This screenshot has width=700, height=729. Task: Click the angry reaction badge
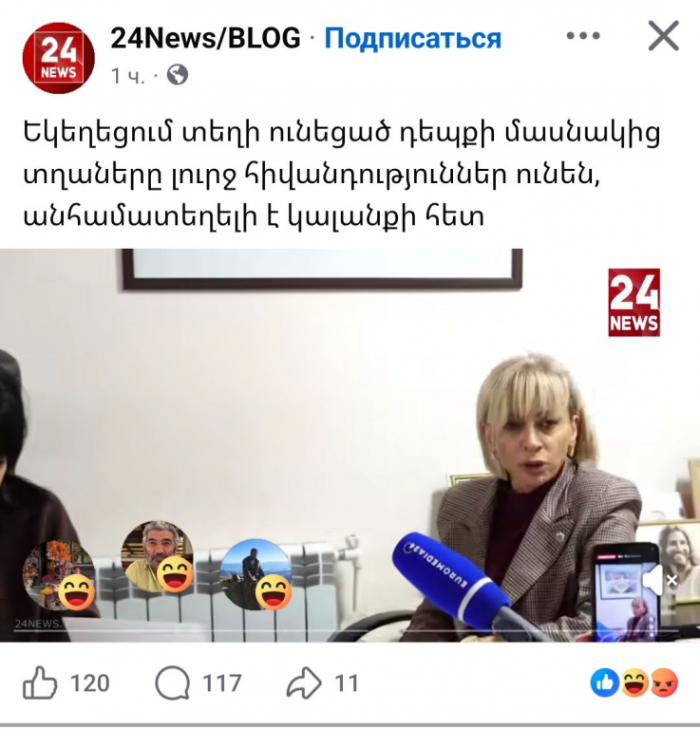(664, 683)
